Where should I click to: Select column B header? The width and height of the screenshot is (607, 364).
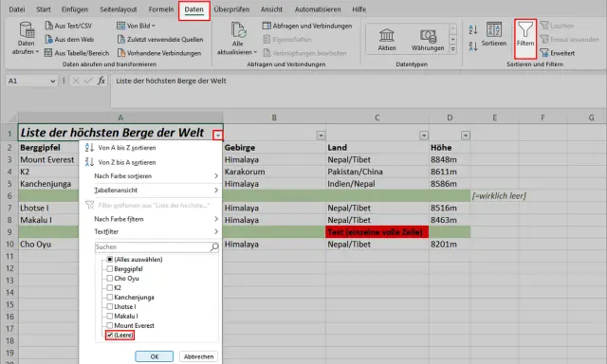click(x=274, y=118)
